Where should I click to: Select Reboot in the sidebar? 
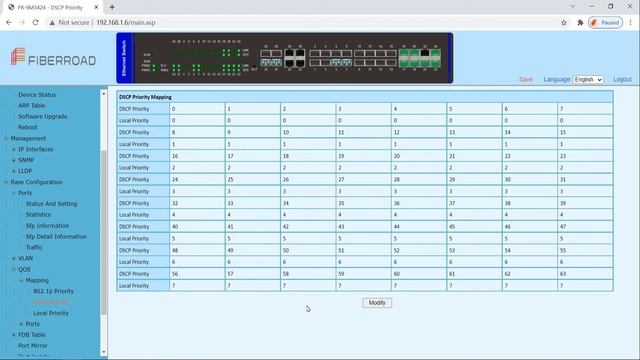click(27, 127)
